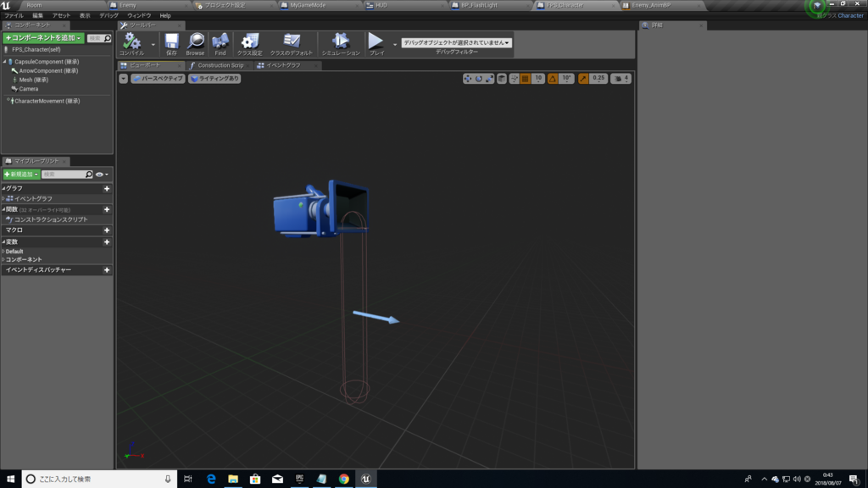Toggle scale snapping

point(583,79)
